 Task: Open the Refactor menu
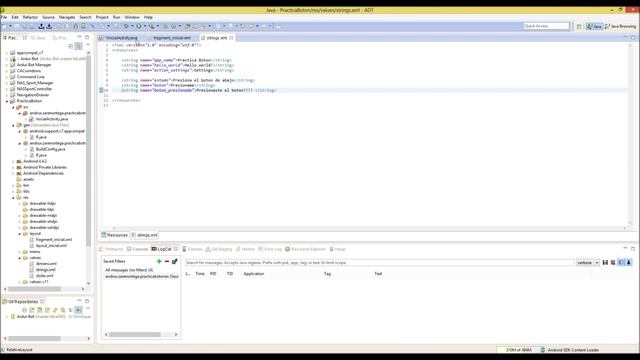(x=30, y=17)
